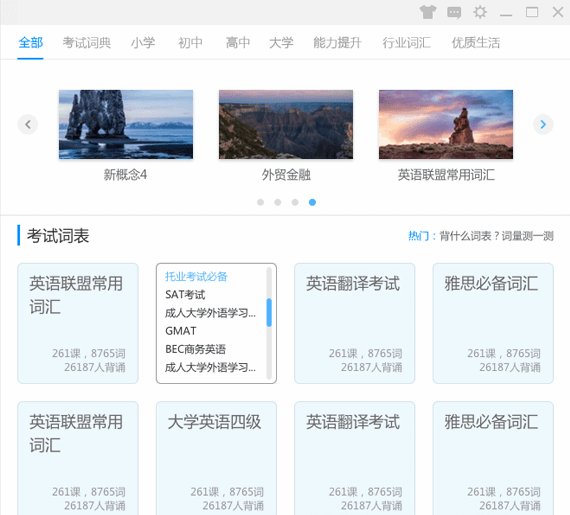Click the dropdown list scrollbar thumb

269,313
